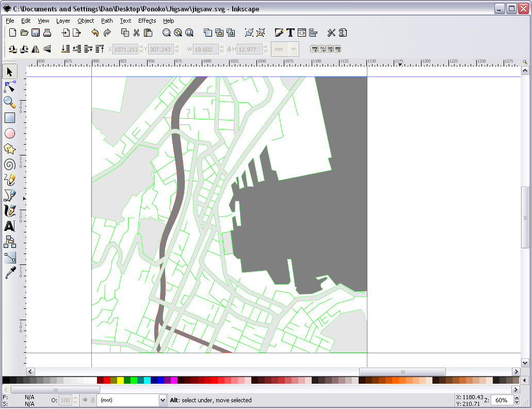The width and height of the screenshot is (532, 409).
Task: Activate the Zoom tool
Action: (9, 102)
